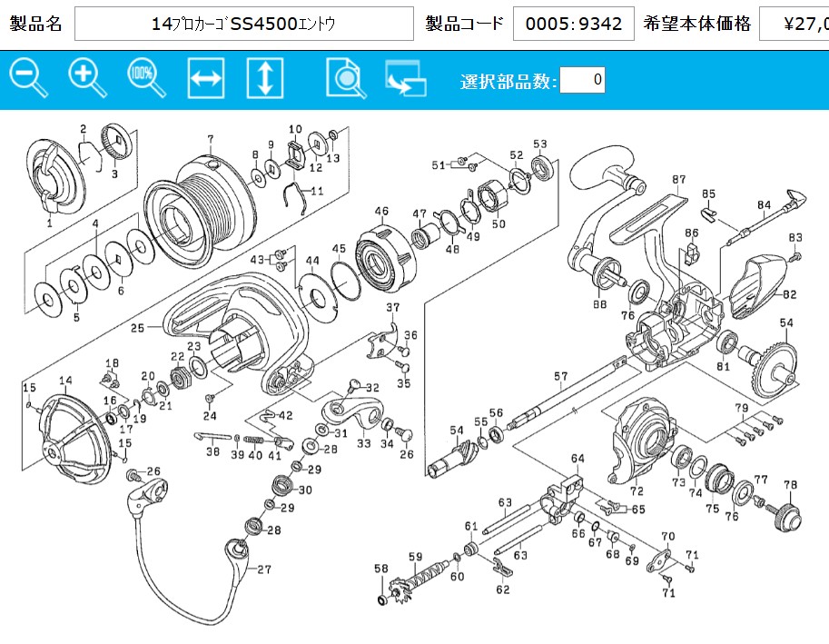The image size is (829, 644).
Task: Fit diagram to height with vertical arrow icon
Action: pos(265,79)
